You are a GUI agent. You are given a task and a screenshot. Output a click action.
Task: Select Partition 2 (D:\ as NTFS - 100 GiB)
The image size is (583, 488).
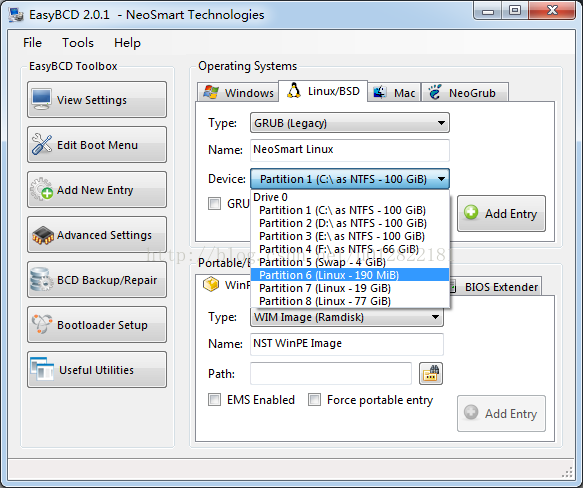pos(350,223)
